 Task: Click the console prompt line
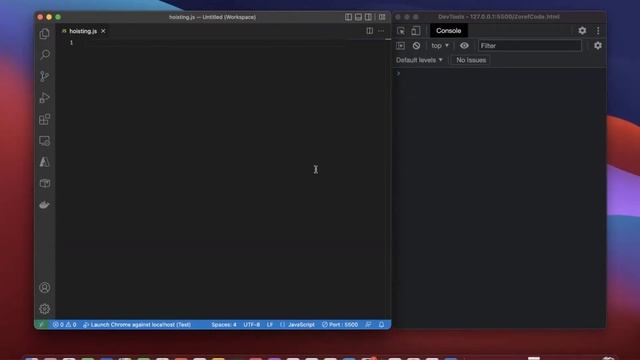tap(499, 73)
